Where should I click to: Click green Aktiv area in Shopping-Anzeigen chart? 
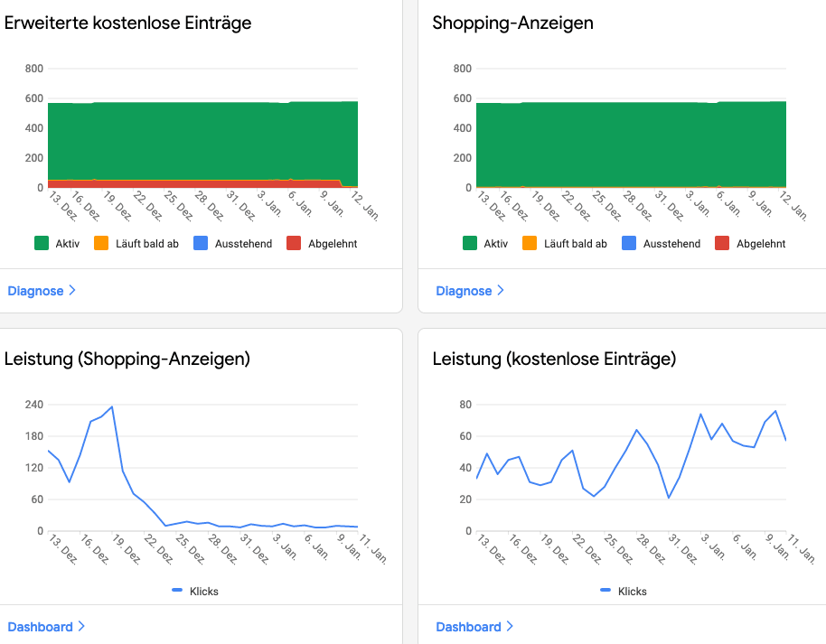click(631, 145)
